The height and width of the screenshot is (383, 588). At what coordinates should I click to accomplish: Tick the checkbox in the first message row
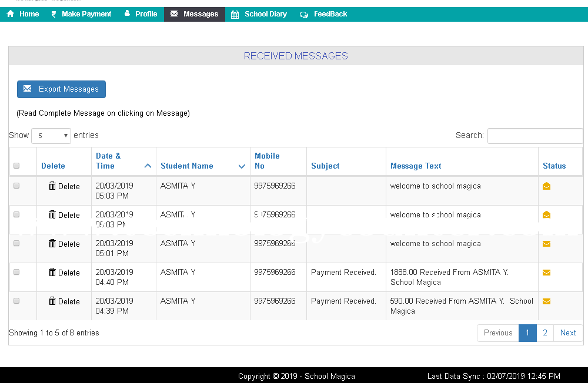coord(16,186)
